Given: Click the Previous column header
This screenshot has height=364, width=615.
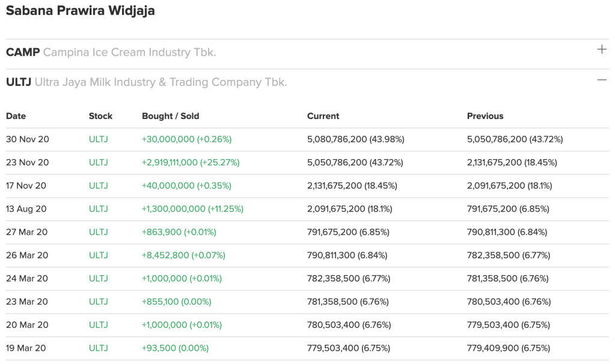Looking at the screenshot, I should [x=485, y=116].
